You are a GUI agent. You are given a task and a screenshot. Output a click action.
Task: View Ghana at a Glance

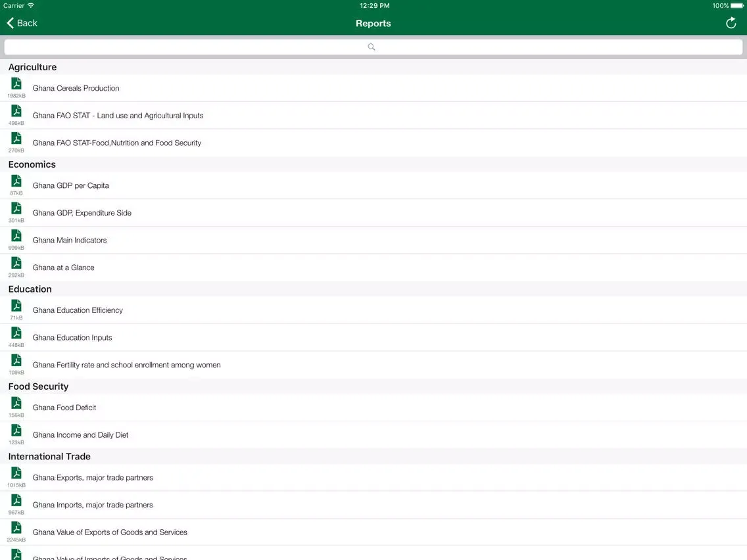(x=373, y=268)
